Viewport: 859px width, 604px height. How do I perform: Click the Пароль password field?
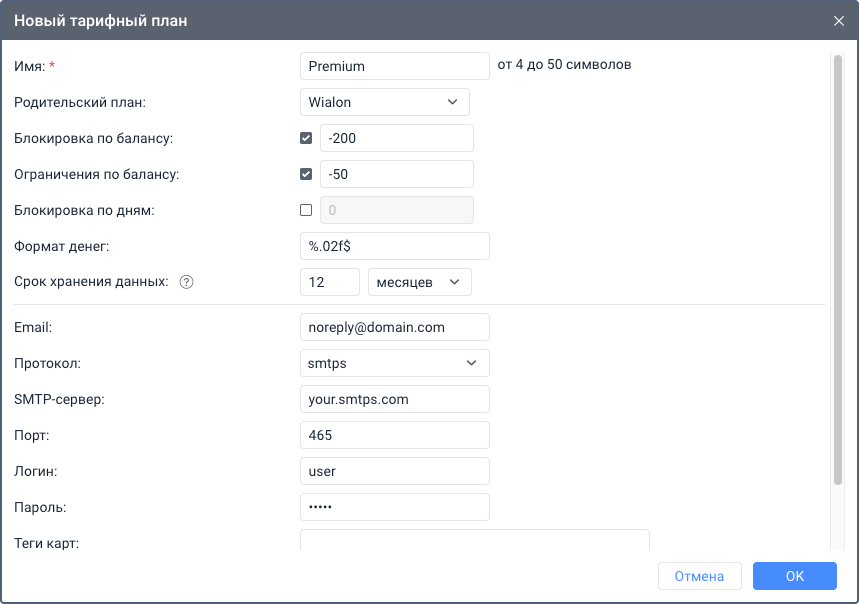click(394, 507)
